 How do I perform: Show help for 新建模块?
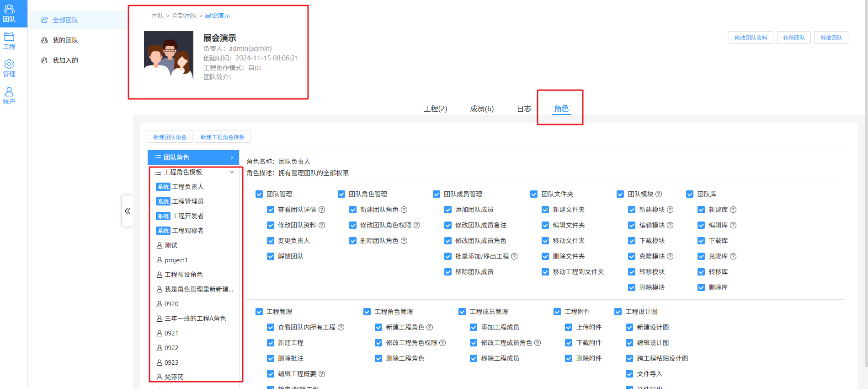[x=670, y=210]
